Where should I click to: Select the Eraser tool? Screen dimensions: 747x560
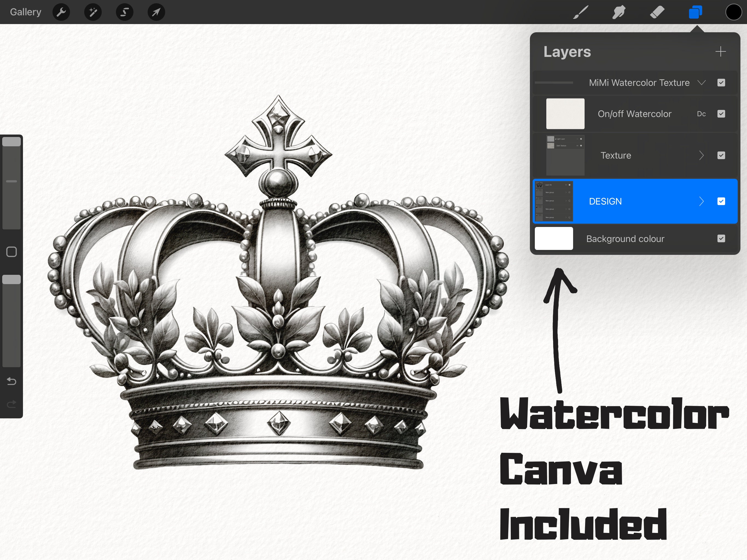click(x=657, y=12)
